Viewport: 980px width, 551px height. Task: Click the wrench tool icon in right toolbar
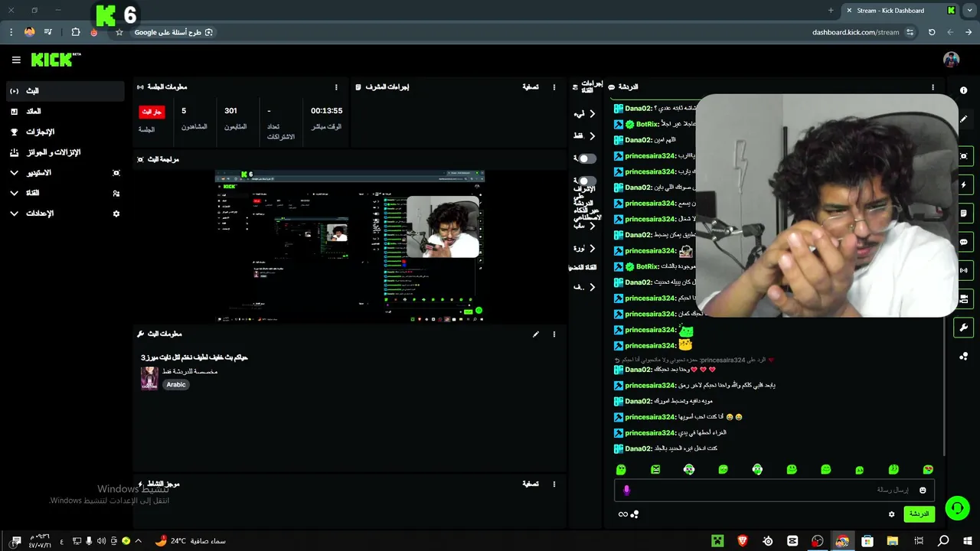pos(963,328)
